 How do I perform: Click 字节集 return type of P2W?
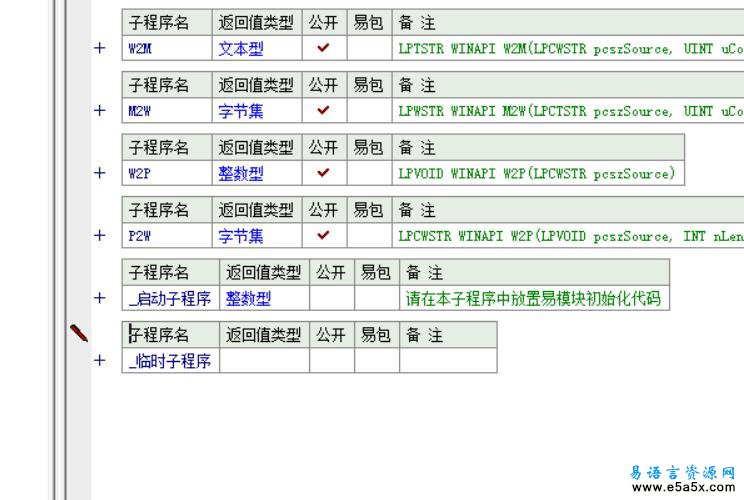[241, 236]
